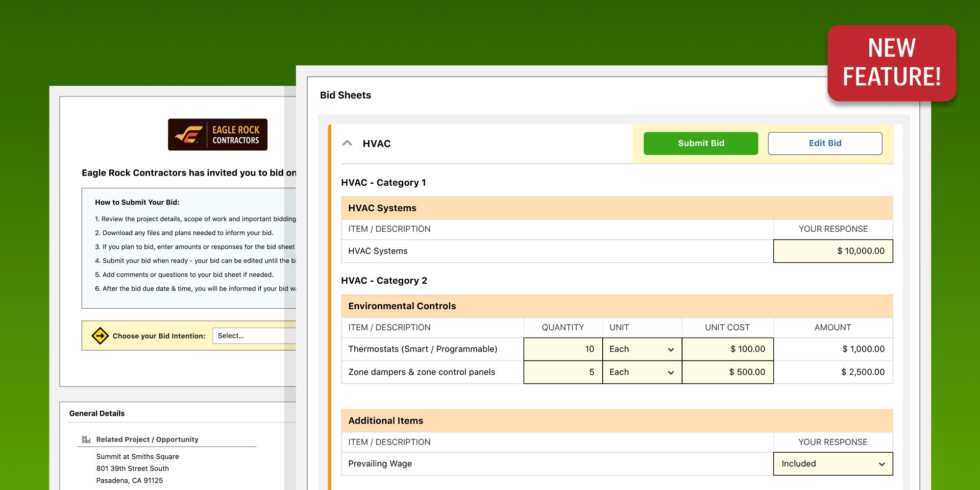Collapse the HVAC bid sheet section
980x490 pixels.
(347, 144)
